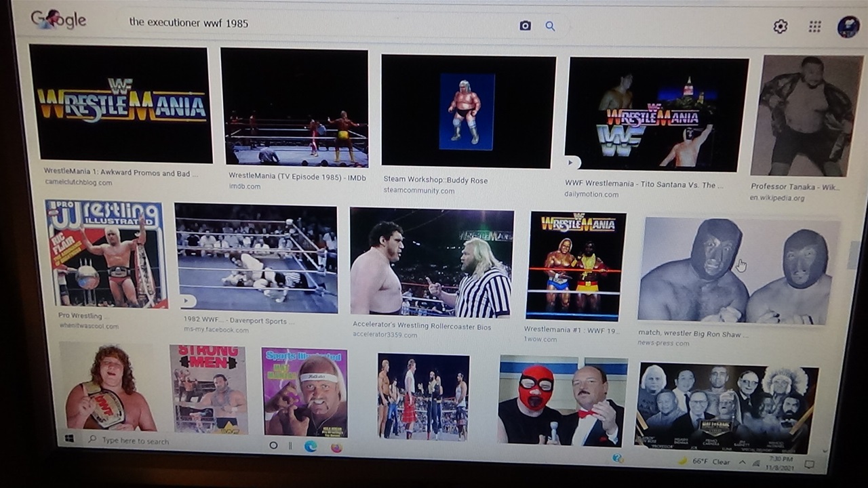Click ms-my.facebook.com source text
Viewport: 868px width, 488px height.
(216, 330)
